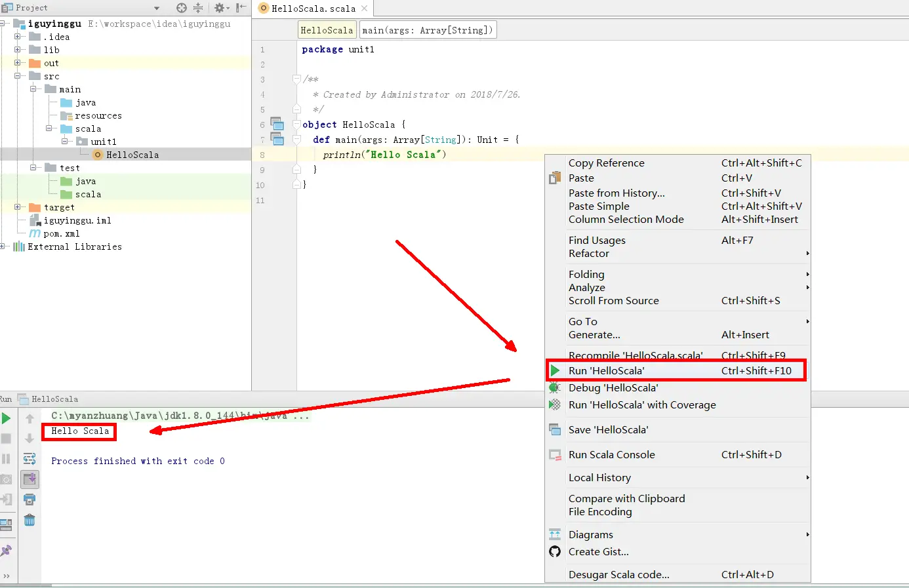909x588 pixels.
Task: Toggle Use Soft Wraps in Run console
Action: pyautogui.click(x=30, y=459)
